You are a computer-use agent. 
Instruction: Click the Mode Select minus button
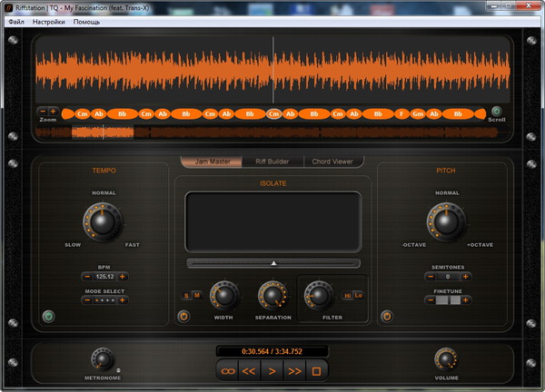87,300
